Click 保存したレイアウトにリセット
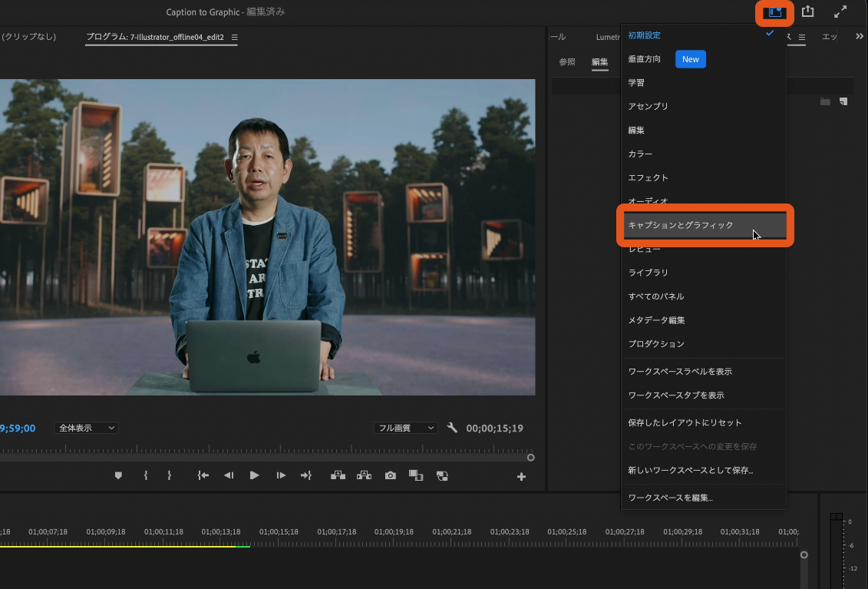 tap(685, 423)
